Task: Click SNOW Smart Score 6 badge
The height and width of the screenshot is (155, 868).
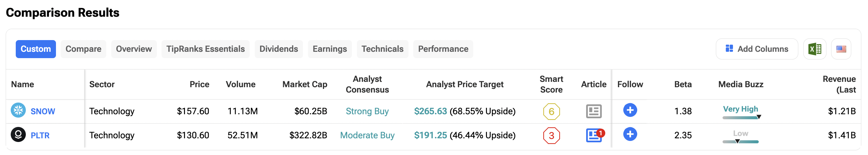Action: point(551,112)
